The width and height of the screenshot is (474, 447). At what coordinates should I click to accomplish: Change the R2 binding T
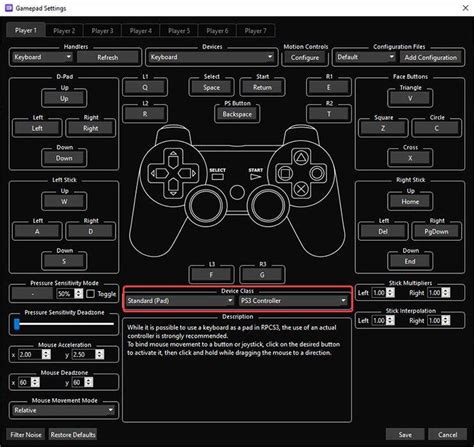coord(329,114)
